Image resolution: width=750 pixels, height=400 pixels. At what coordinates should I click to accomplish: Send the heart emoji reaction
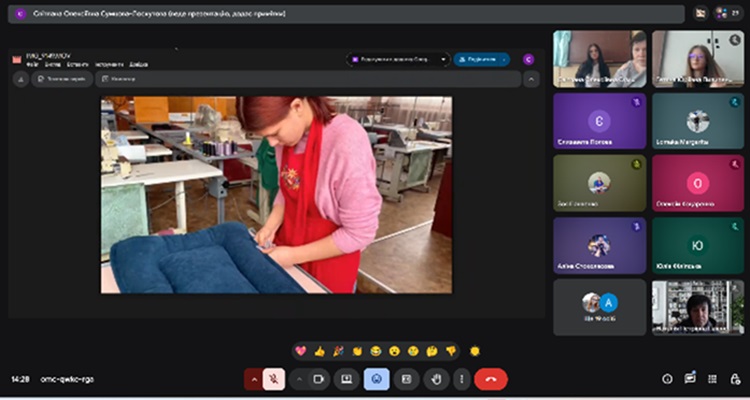(x=300, y=351)
